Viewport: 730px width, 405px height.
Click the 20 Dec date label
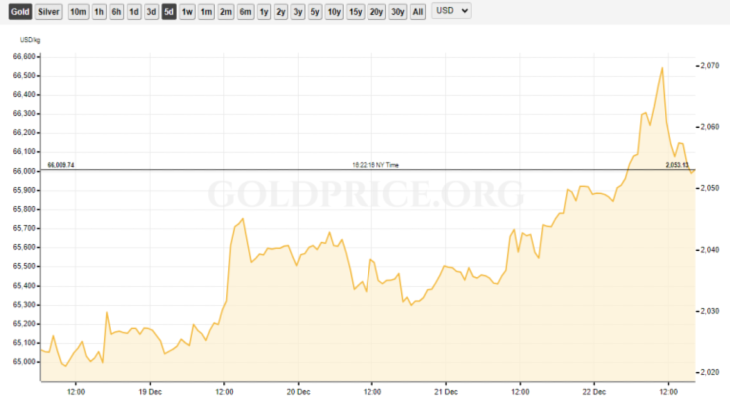click(298, 392)
